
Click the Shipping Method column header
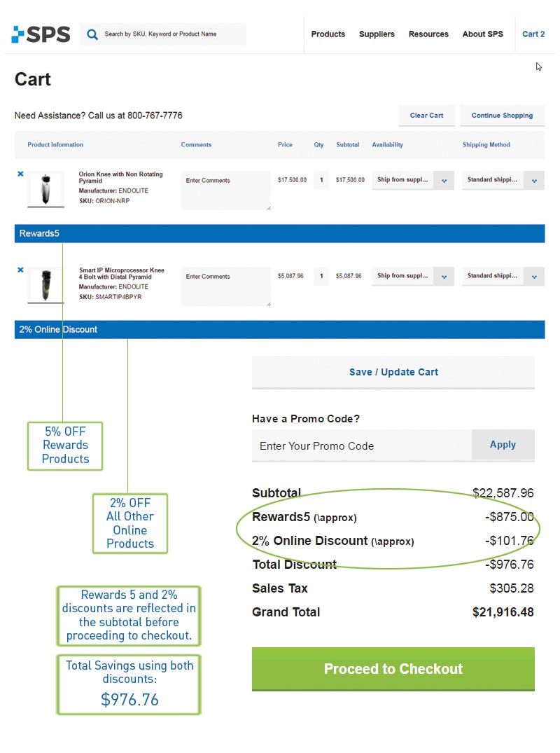(486, 144)
